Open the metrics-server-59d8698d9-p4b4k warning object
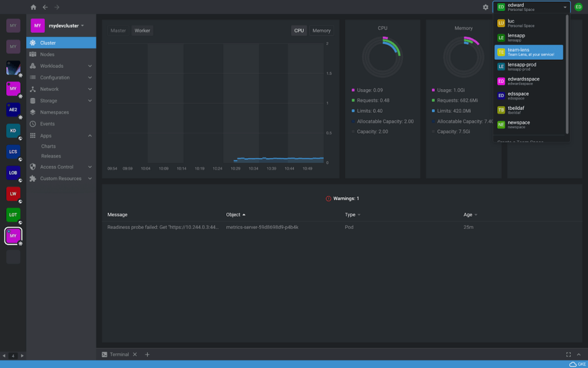This screenshot has height=368, width=588. pos(262,228)
